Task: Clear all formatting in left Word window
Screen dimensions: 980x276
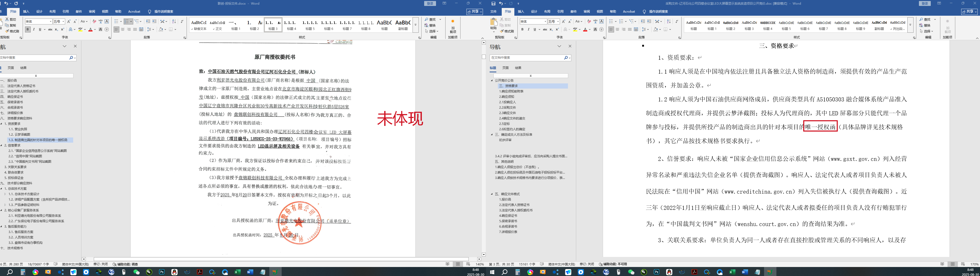Action: click(95, 21)
